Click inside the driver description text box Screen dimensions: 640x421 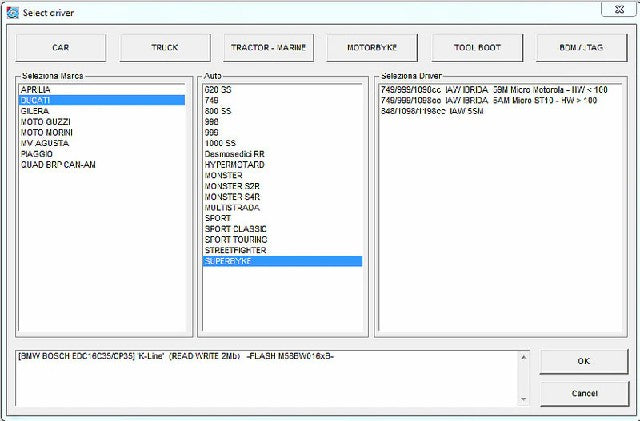coord(267,378)
